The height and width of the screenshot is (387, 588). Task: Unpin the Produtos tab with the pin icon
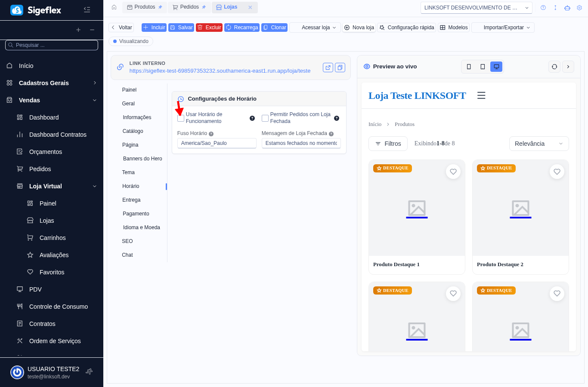(160, 7)
